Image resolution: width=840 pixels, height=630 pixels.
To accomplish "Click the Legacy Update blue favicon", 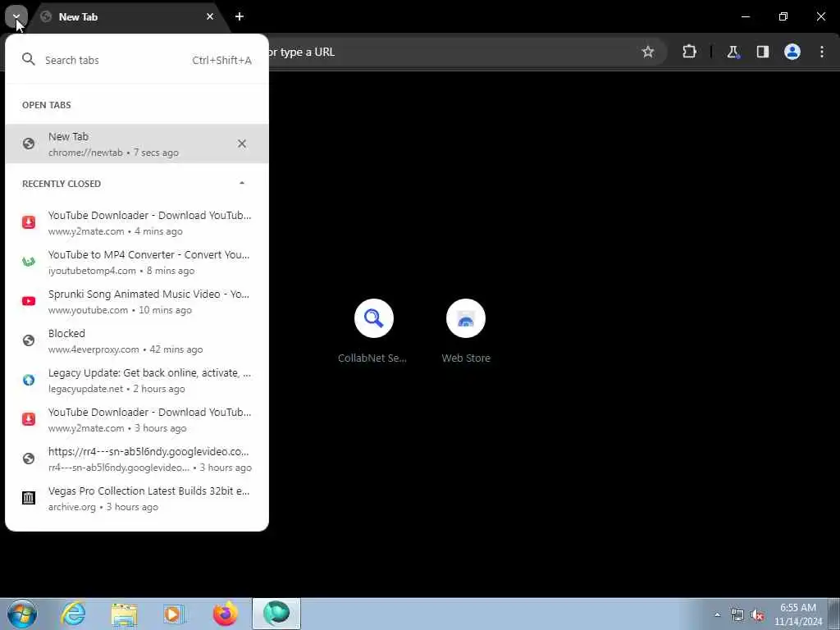I will (29, 380).
